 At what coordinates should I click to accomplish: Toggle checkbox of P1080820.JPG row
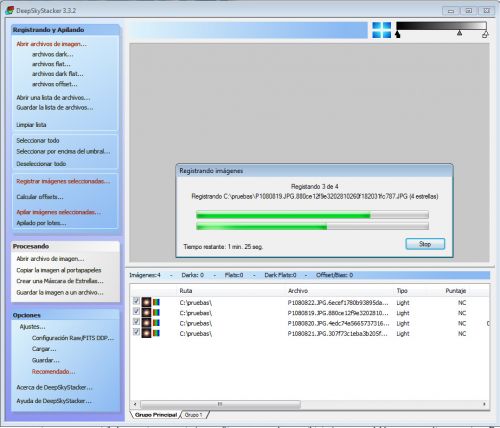pyautogui.click(x=136, y=322)
